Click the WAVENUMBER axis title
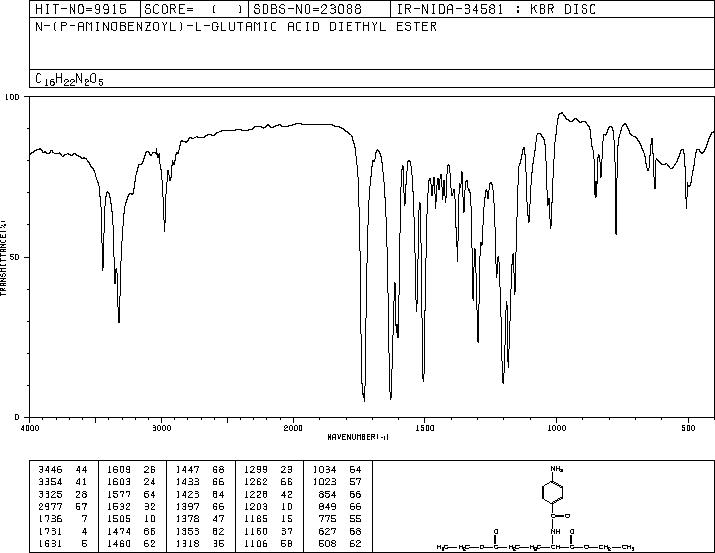 (358, 437)
